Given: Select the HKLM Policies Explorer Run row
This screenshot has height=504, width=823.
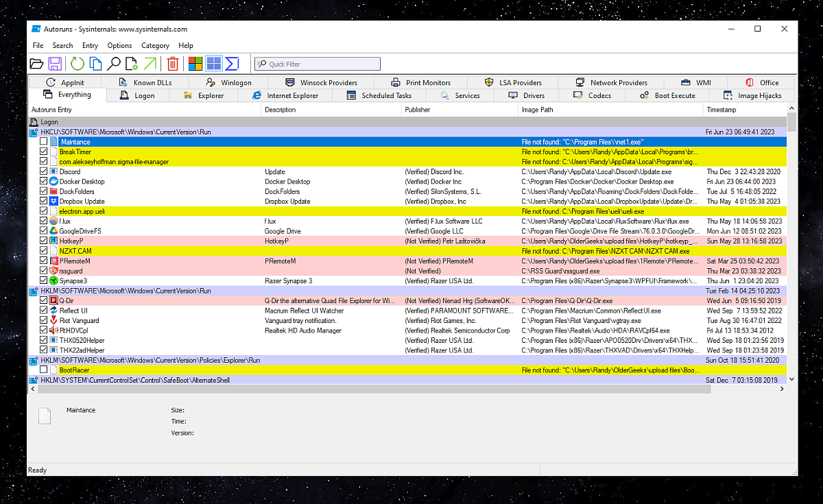Looking at the screenshot, I should coord(407,360).
